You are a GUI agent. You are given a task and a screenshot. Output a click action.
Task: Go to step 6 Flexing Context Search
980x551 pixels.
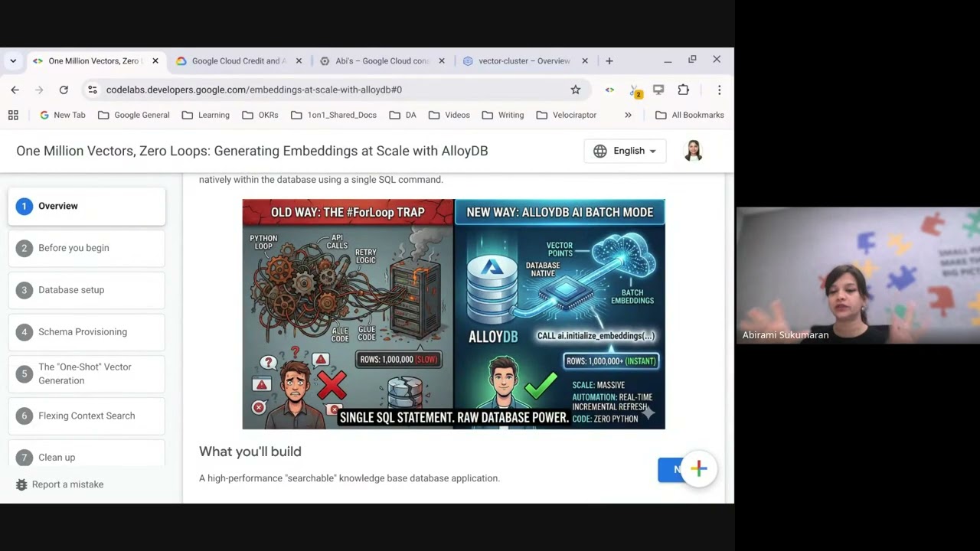87,416
